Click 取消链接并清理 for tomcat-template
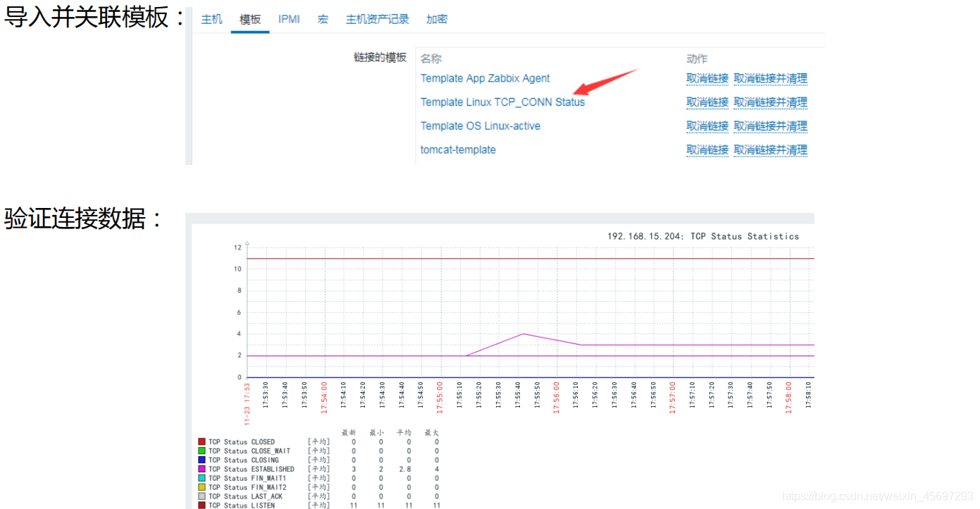The image size is (980, 509). point(770,150)
